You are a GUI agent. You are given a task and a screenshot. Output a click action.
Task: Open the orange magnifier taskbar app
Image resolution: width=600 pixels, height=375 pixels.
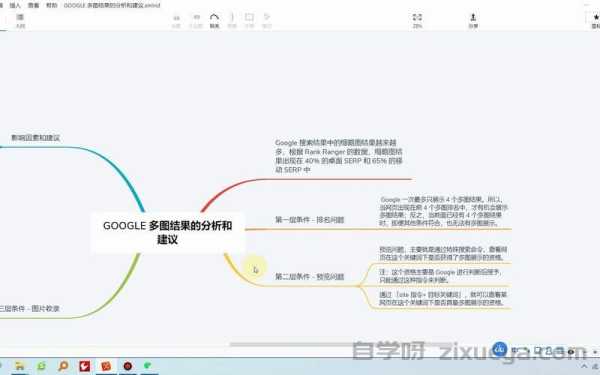click(x=63, y=366)
